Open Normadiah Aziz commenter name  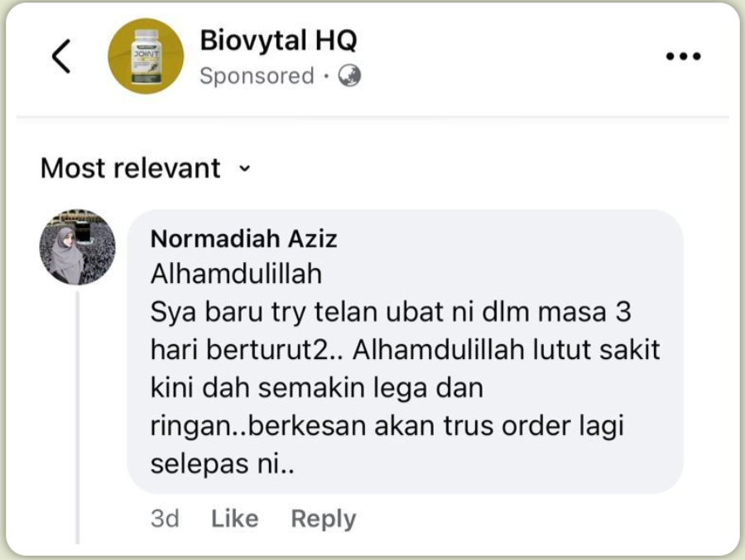point(243,238)
